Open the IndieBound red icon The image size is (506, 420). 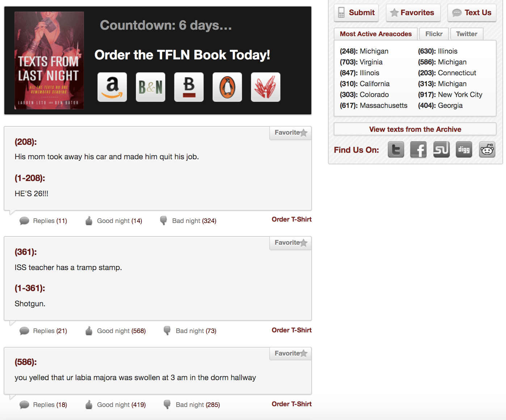click(x=266, y=87)
